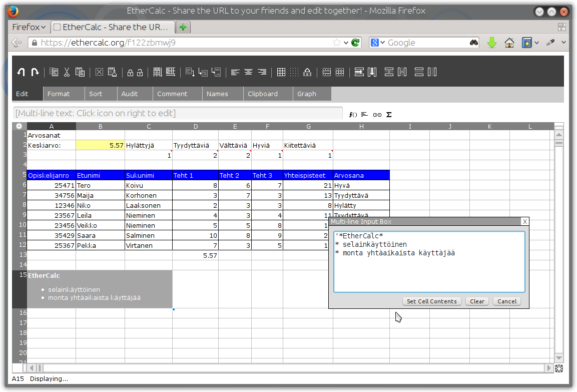This screenshot has height=392, width=577.
Task: Click Clear in Multi-line Input Box
Action: click(477, 301)
